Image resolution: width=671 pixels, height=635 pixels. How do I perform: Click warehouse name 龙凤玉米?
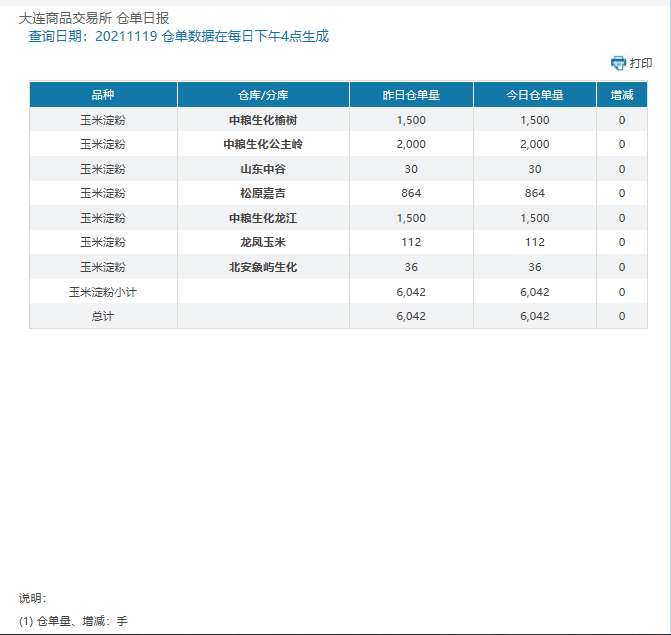(x=263, y=242)
